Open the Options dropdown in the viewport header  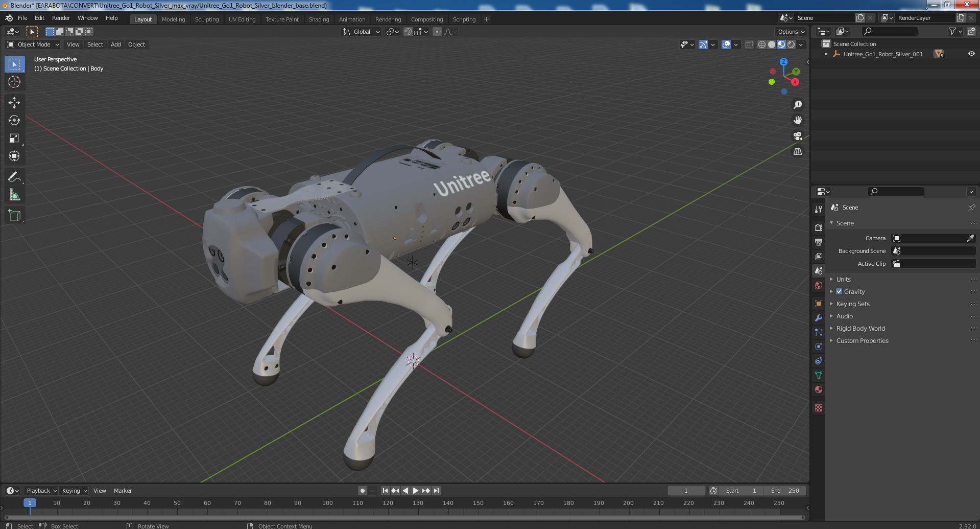pos(791,32)
